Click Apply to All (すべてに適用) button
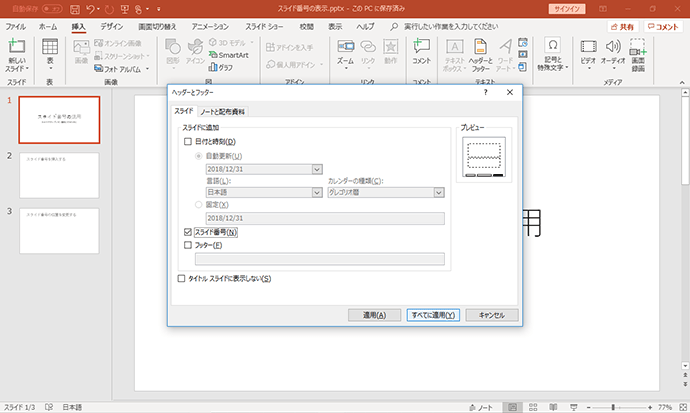 click(433, 315)
